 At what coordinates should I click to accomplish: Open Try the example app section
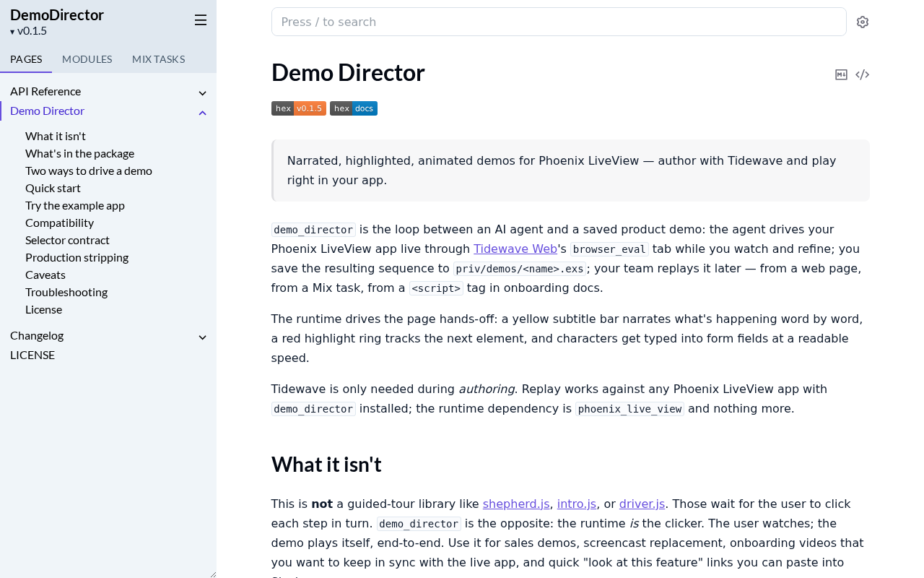tap(75, 205)
